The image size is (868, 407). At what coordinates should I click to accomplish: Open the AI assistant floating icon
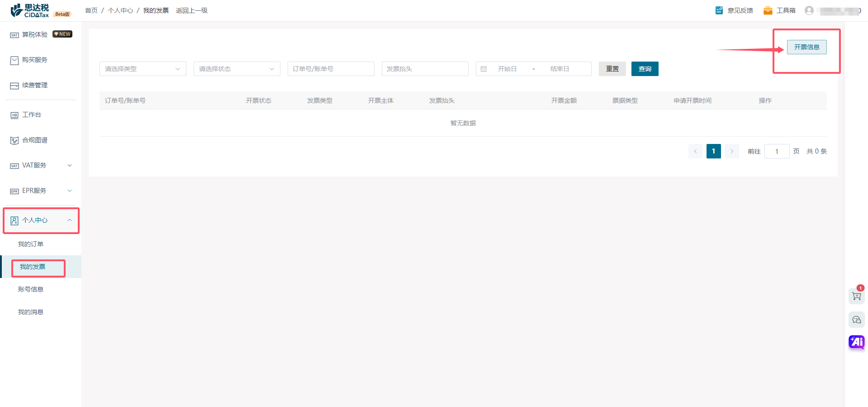[856, 342]
